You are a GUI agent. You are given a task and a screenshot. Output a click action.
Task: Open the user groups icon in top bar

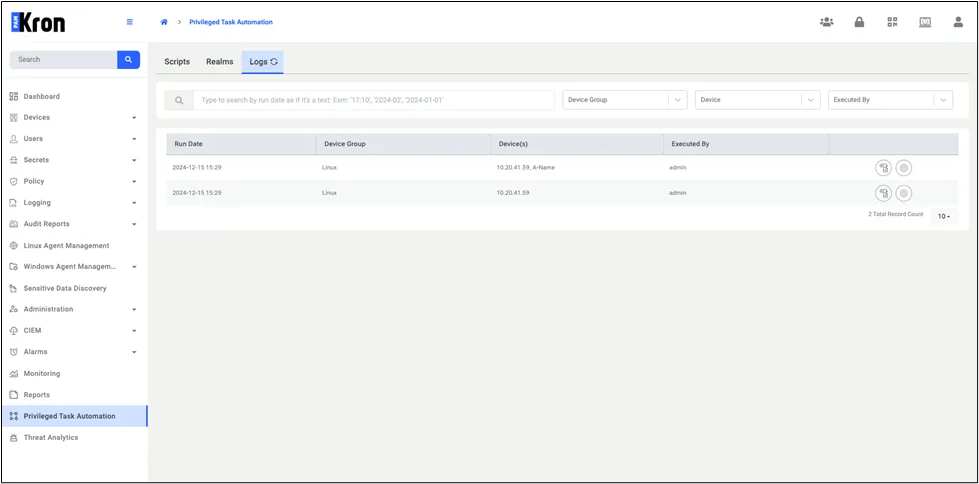pos(827,22)
